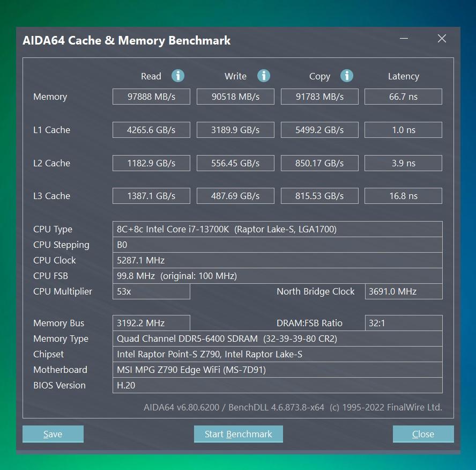Select the Memory Latency 66.7 ns field

pos(403,97)
